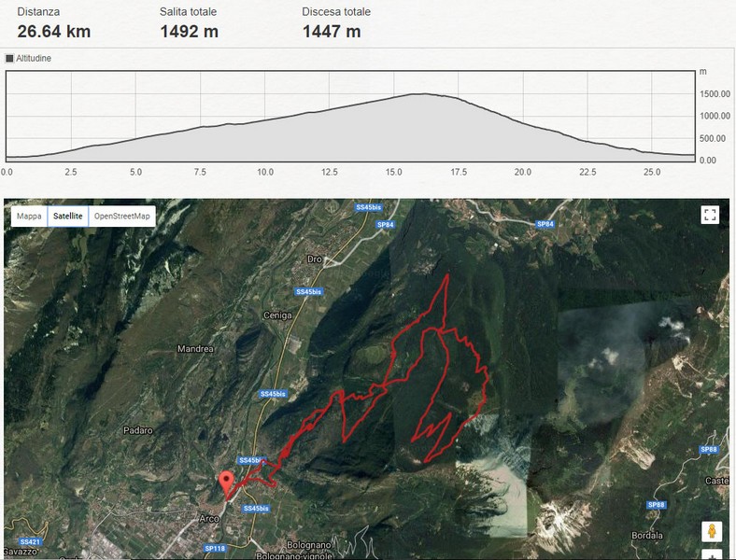Click the Mandrea place label
Image resolution: width=736 pixels, height=560 pixels.
coord(195,349)
